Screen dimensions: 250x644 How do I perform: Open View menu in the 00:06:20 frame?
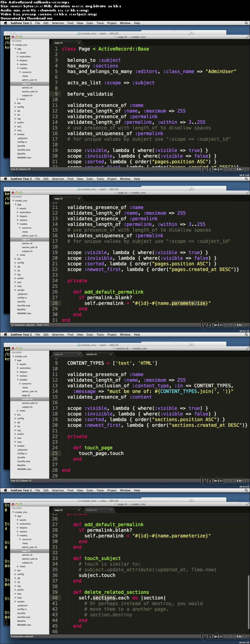pyautogui.click(x=80, y=490)
